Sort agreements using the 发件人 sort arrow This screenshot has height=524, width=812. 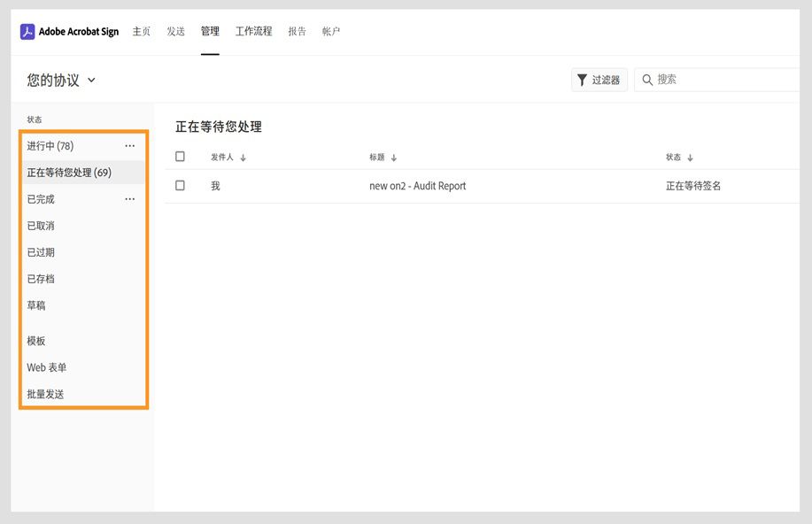(244, 156)
